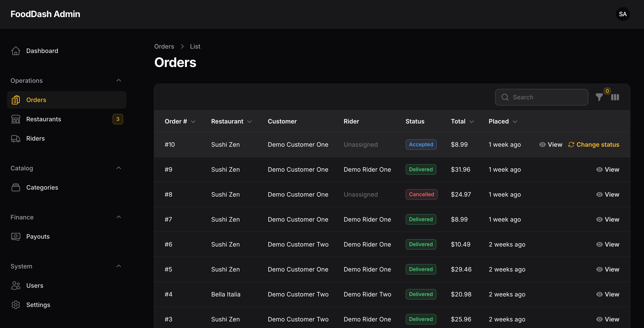
Task: Toggle table columns icon
Action: (x=615, y=97)
